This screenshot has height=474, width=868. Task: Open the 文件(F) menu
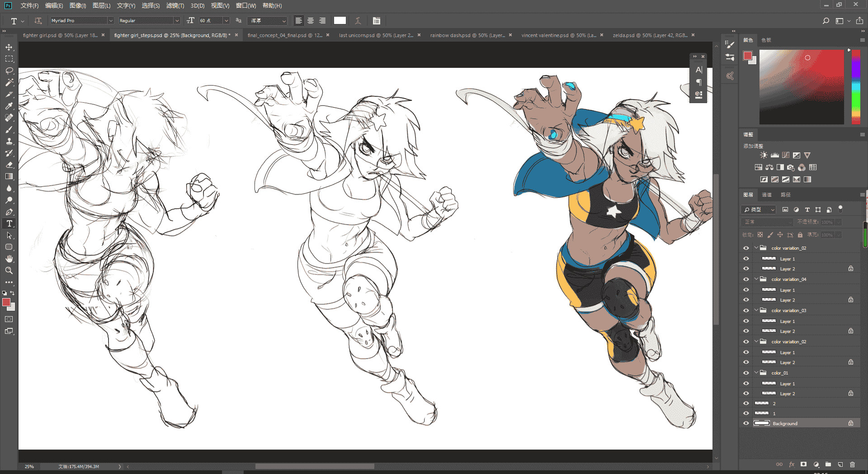29,5
